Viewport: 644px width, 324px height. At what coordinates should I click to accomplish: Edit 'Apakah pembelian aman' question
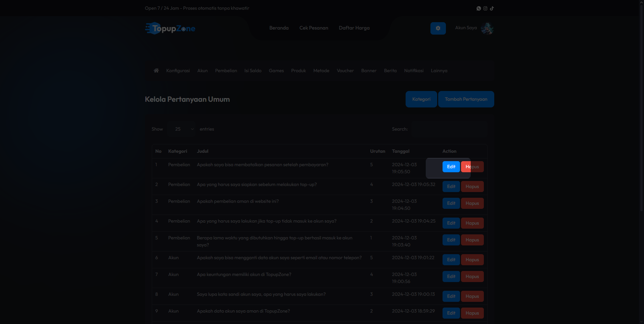[x=451, y=203]
